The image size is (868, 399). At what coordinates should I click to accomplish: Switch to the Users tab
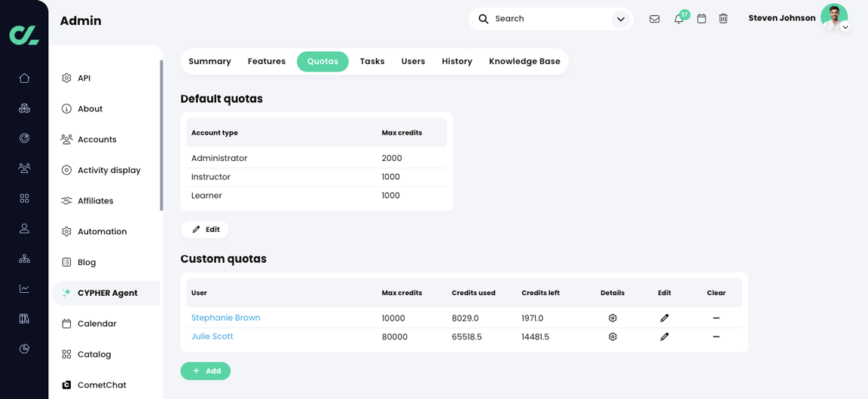413,62
